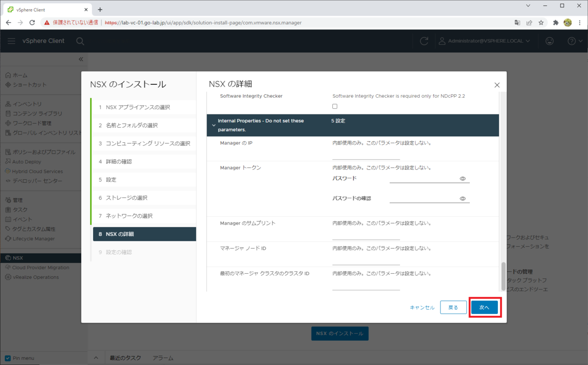Viewport: 588px width, 365px height.
Task: Expand the bottom task panel with the up arrow
Action: click(x=96, y=358)
